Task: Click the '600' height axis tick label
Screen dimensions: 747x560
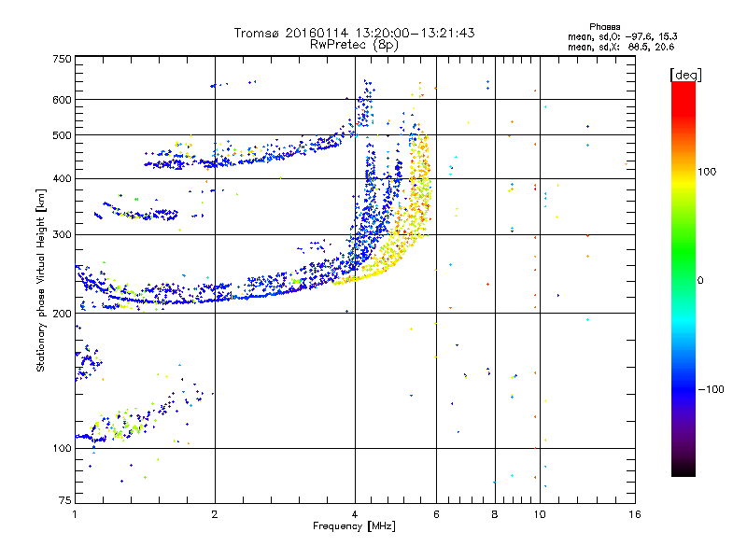Action: coord(62,100)
